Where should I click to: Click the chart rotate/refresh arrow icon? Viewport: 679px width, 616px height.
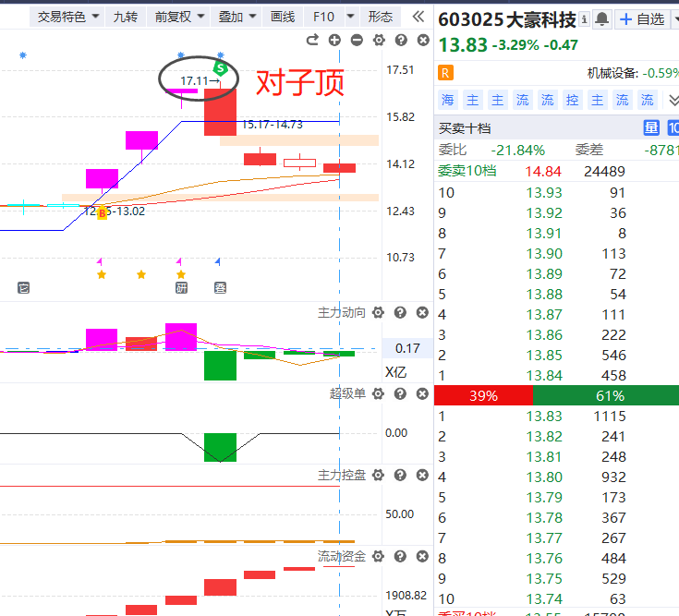point(312,41)
